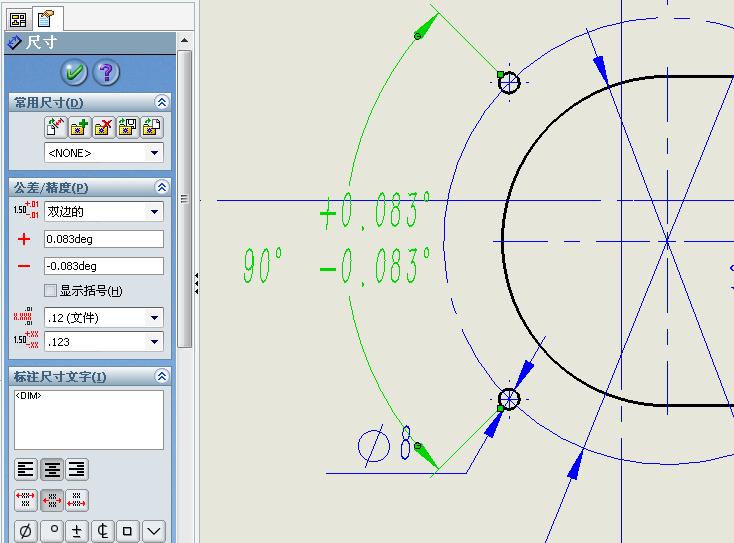Delete favorite dimension style icon
The height and width of the screenshot is (543, 734).
(103, 127)
